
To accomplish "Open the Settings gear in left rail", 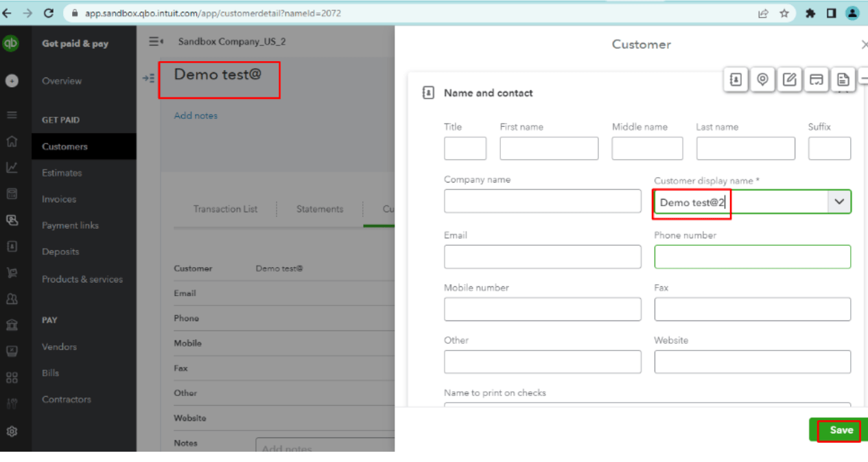I will click(12, 432).
